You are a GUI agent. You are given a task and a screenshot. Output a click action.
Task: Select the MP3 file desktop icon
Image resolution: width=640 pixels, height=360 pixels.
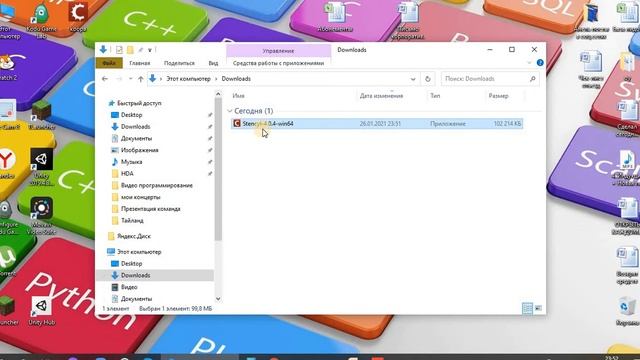click(x=627, y=168)
